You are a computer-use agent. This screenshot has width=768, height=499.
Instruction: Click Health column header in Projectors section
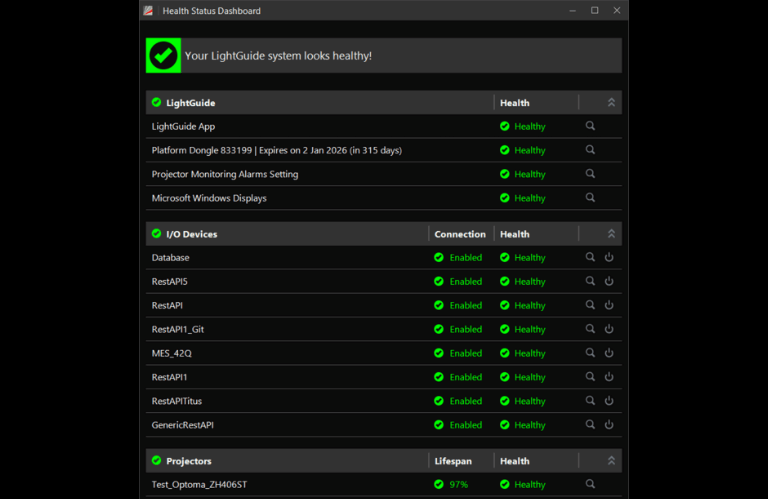[x=515, y=461]
